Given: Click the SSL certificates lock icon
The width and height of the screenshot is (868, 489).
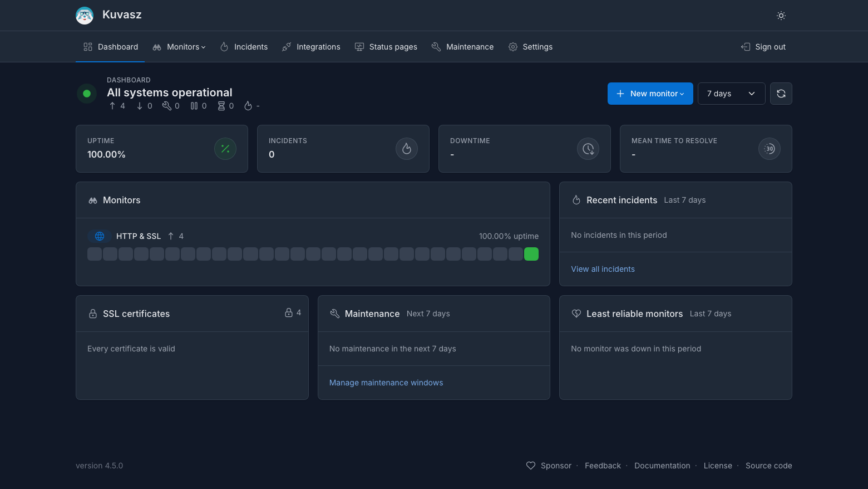Looking at the screenshot, I should coord(93,314).
